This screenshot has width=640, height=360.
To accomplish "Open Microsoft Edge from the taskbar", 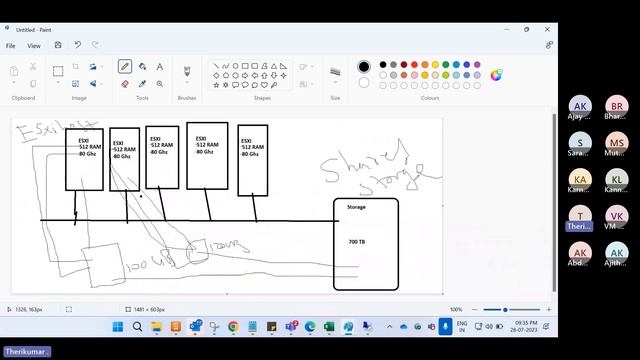I will [x=310, y=327].
